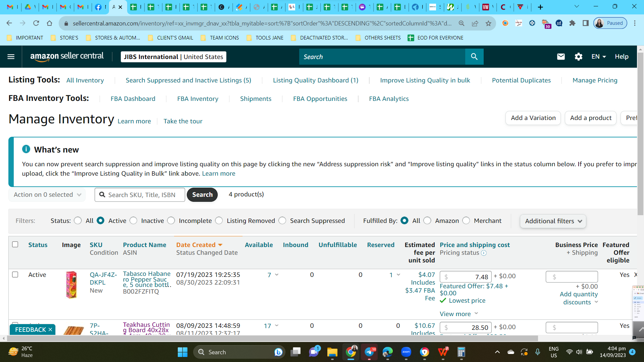Open Help in the header
644x362 pixels.
click(622, 57)
